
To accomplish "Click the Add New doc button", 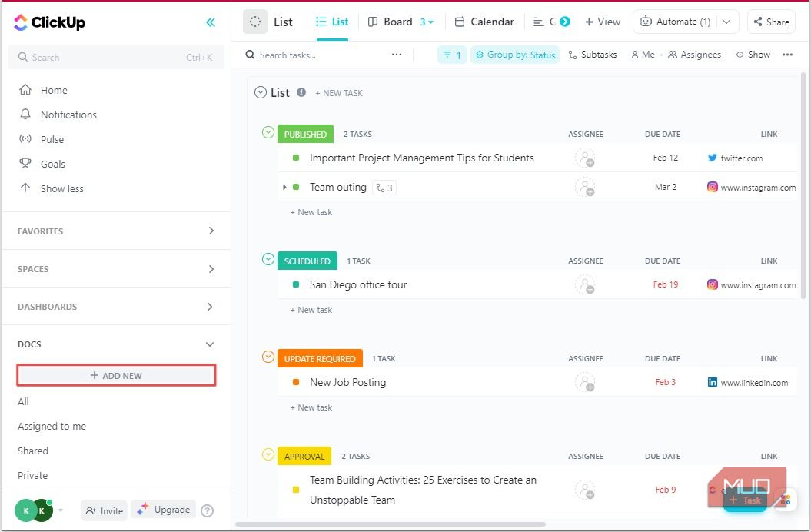I will [116, 376].
